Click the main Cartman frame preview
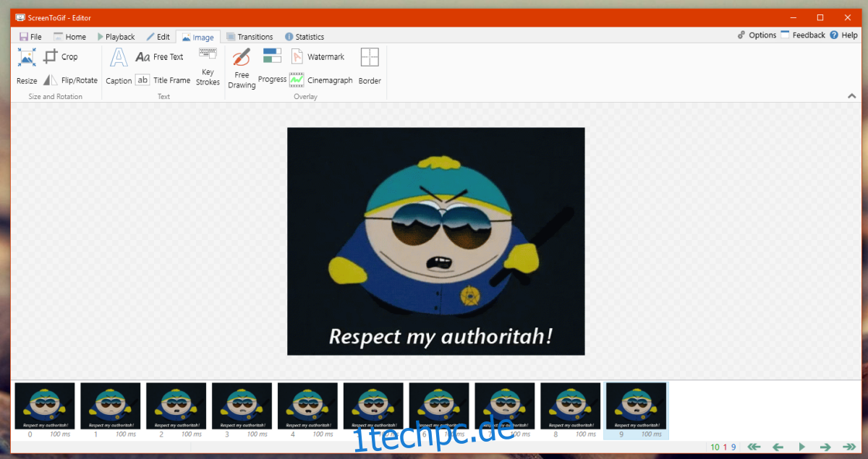The width and height of the screenshot is (868, 459). tap(436, 241)
